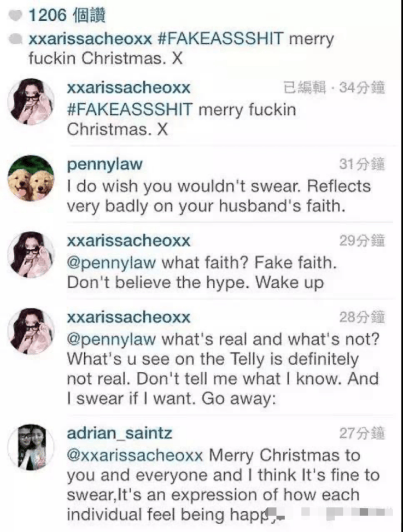The image size is (403, 532).
Task: Open xxarissacheoxx username on 29-minute comment
Action: click(129, 241)
